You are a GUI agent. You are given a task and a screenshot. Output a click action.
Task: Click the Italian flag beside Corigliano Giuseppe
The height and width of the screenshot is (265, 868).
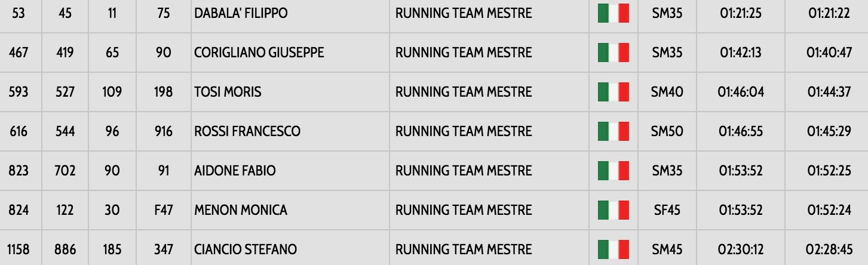click(614, 53)
